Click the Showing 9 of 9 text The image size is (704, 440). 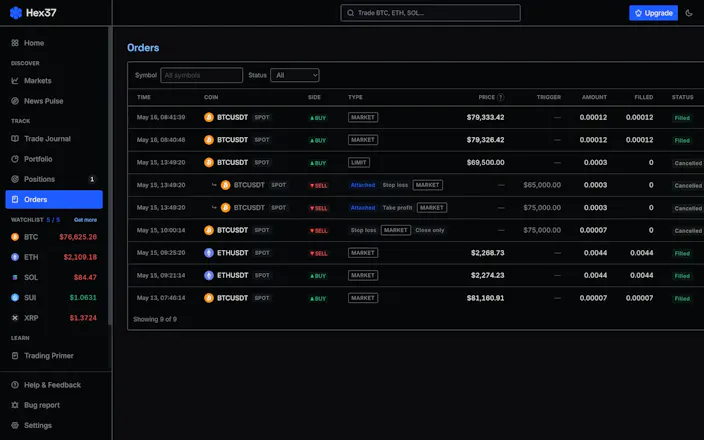155,319
